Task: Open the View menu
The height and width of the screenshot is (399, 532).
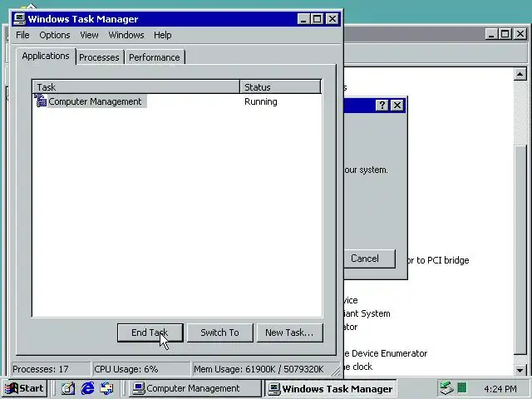Action: 89,35
